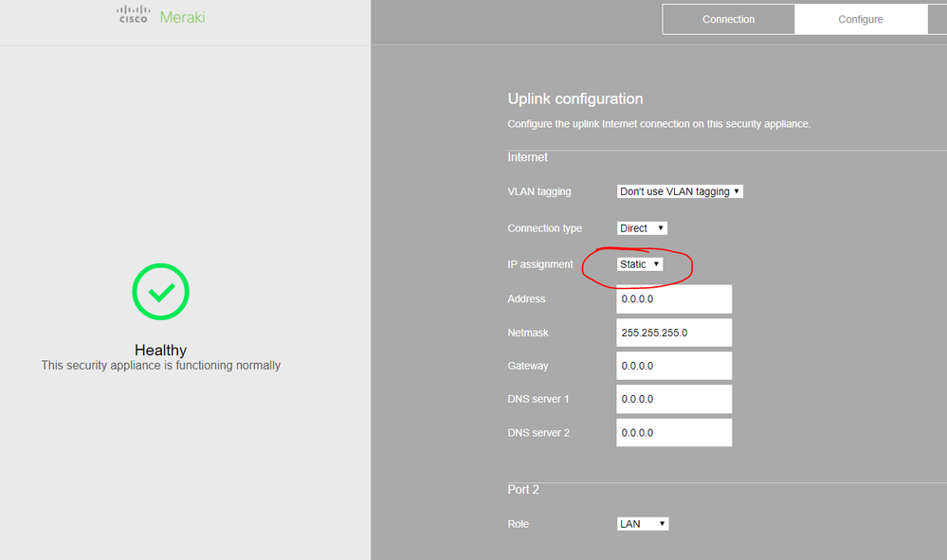Click the Port 2 section heading

(x=524, y=490)
